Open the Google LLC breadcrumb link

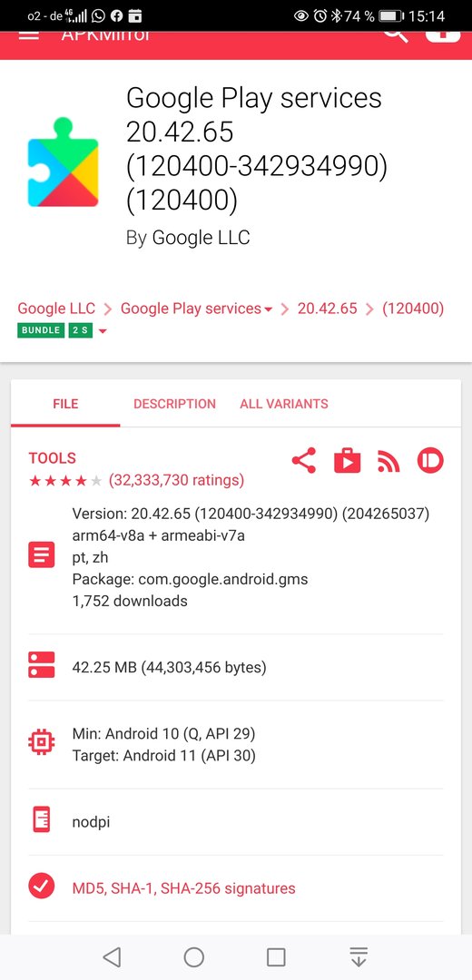[56, 309]
